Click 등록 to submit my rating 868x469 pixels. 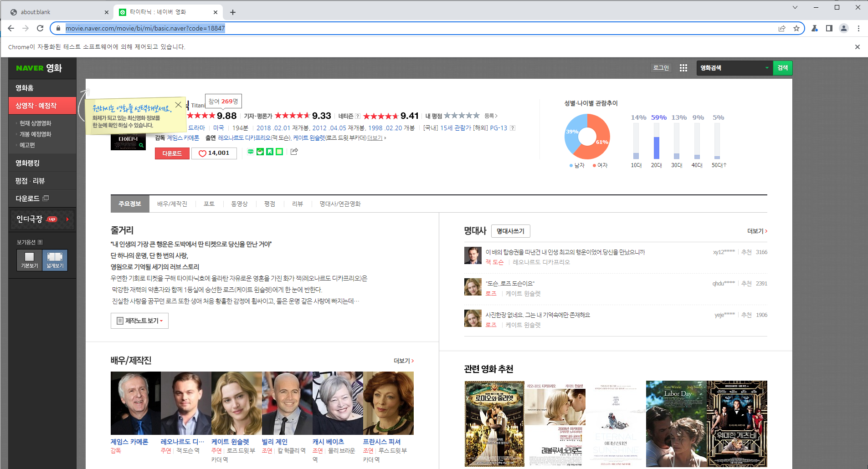491,116
